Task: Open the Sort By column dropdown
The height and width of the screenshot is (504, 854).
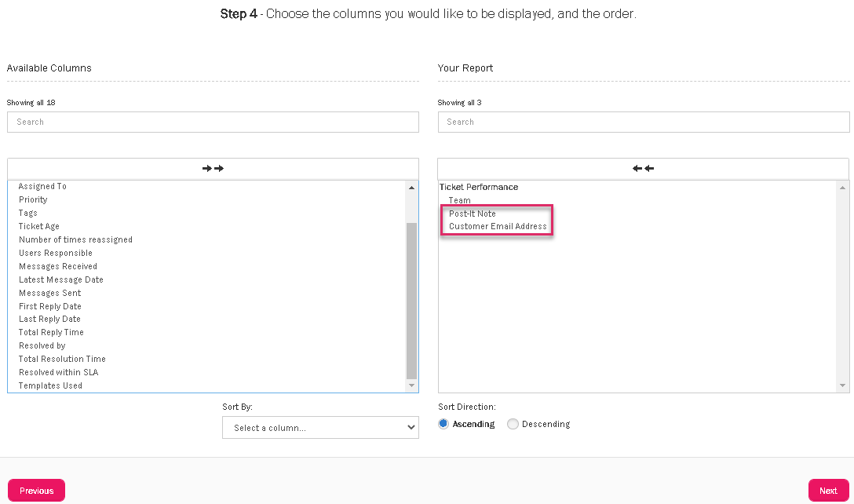Action: [320, 428]
